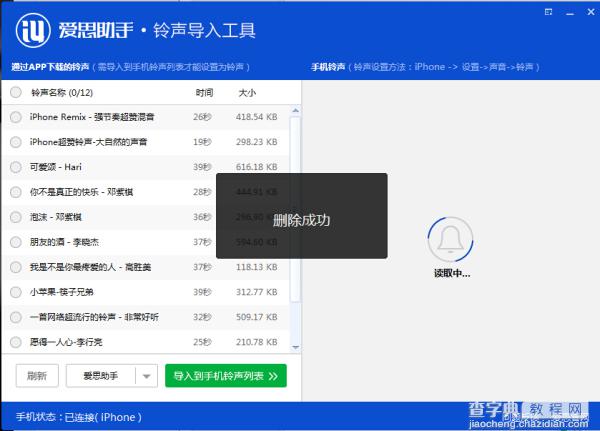Screen dimensions: 600x431
Task: Select 朋友的酒 - 李晓杰 radio button
Action: pos(16,242)
